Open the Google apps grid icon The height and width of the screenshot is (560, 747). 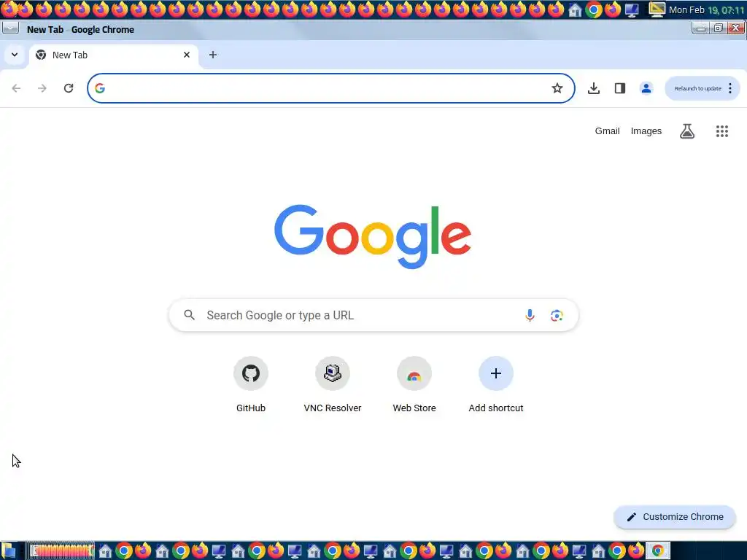point(722,131)
